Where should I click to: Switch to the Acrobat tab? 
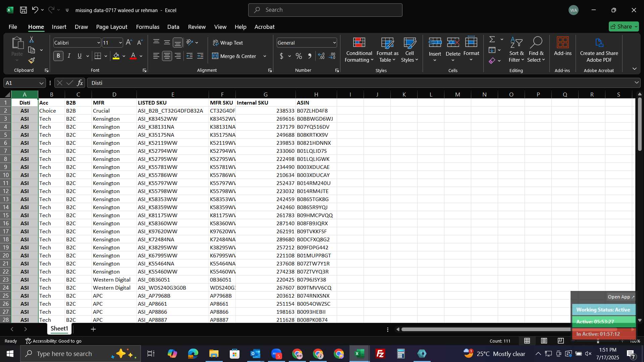(x=264, y=27)
